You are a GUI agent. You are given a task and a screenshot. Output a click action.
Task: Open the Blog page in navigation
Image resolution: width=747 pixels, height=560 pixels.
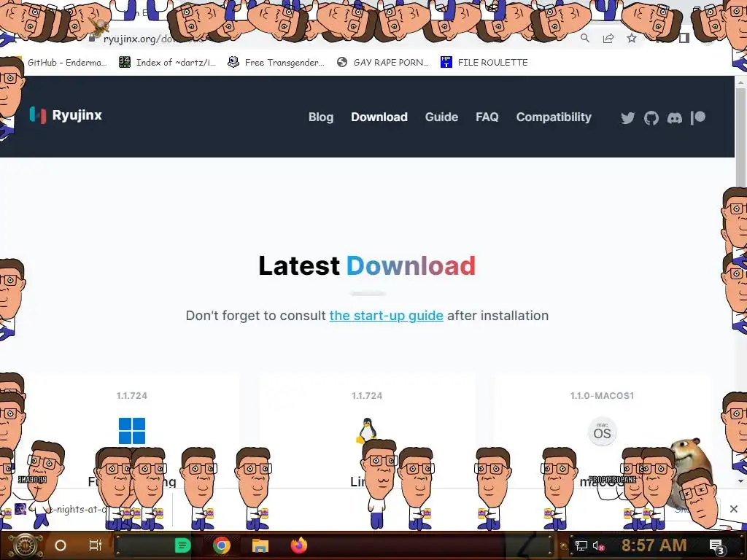coord(321,117)
